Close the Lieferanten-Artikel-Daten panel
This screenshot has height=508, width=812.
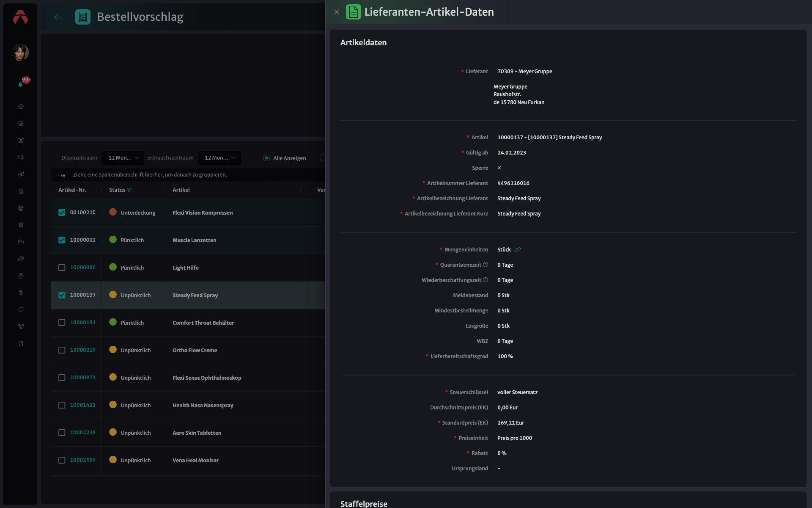coord(337,12)
